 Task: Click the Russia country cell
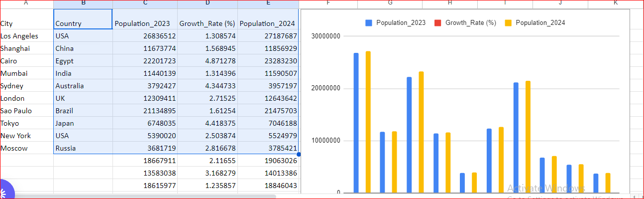click(x=83, y=148)
